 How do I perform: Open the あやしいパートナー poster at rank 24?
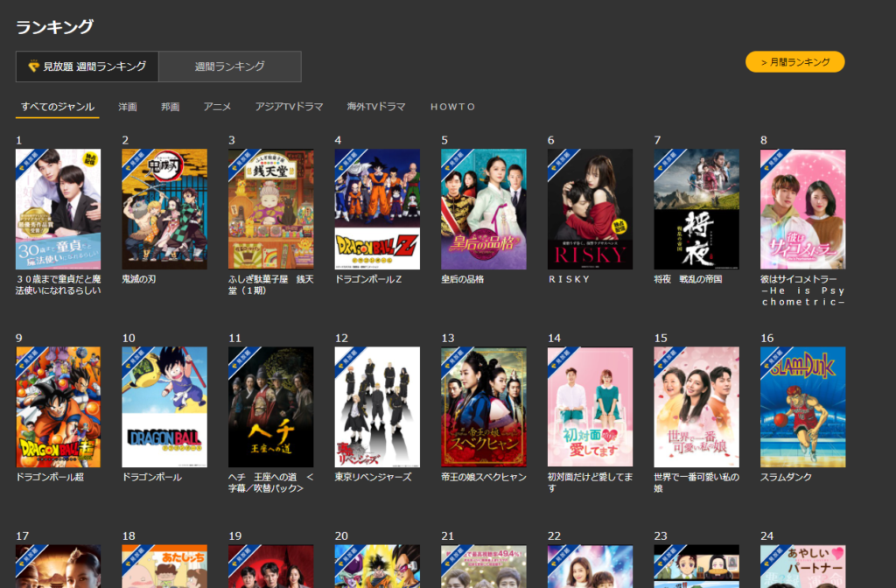[803, 566]
